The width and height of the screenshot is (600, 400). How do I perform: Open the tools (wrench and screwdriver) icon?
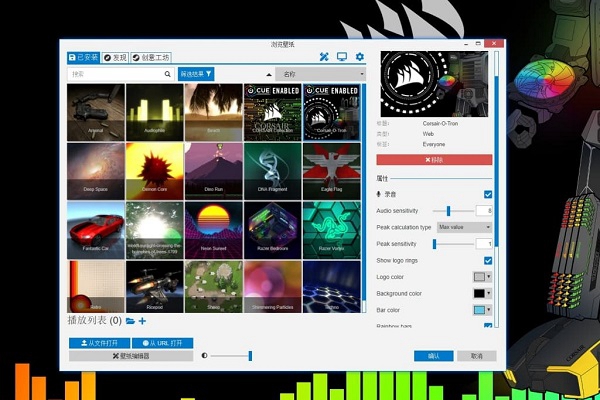point(324,57)
